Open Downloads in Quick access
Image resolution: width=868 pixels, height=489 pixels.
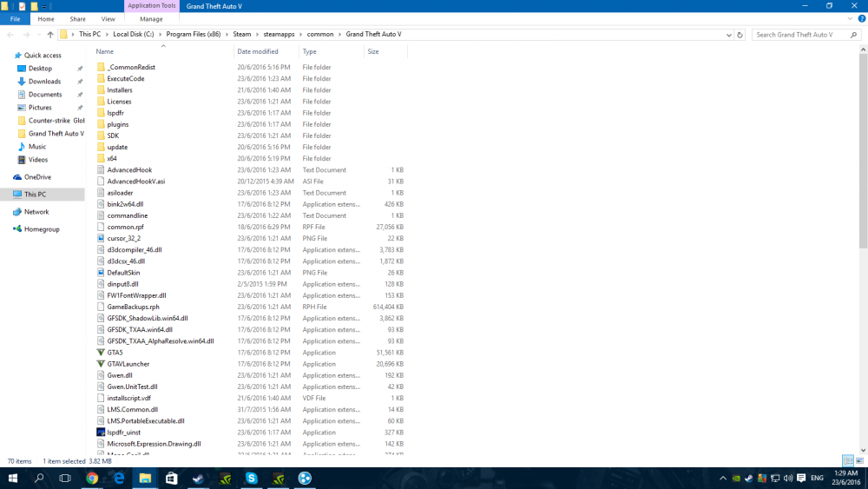[45, 82]
